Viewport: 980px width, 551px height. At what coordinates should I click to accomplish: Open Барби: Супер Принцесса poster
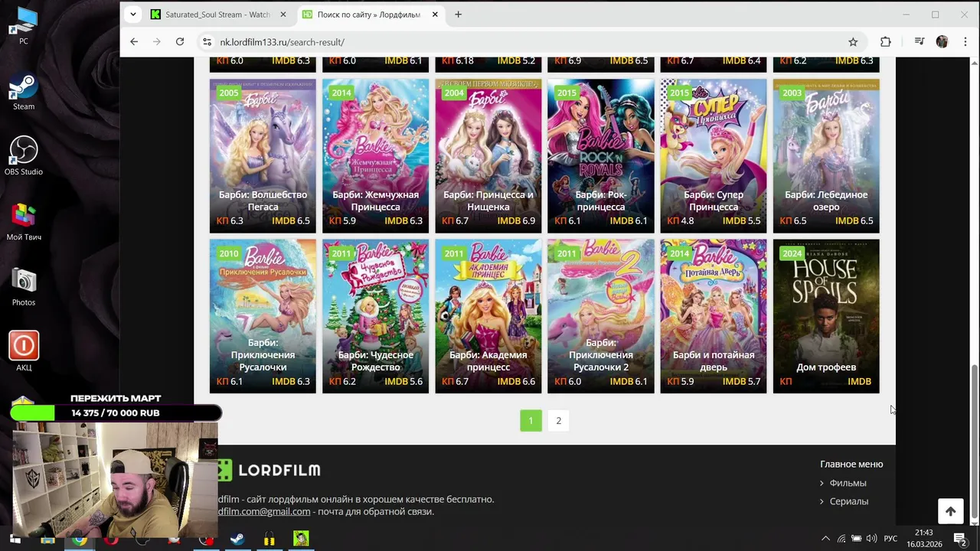pyautogui.click(x=714, y=156)
